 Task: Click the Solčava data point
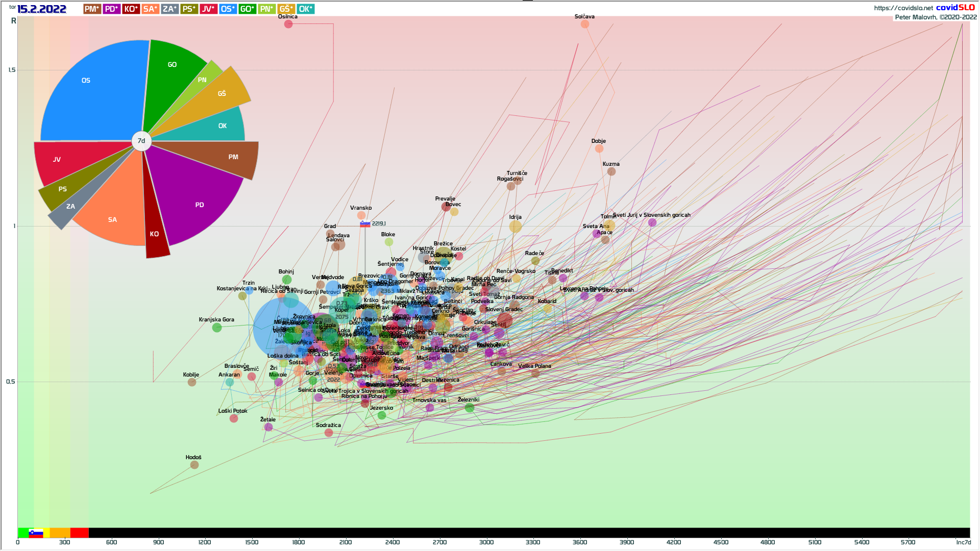click(585, 24)
